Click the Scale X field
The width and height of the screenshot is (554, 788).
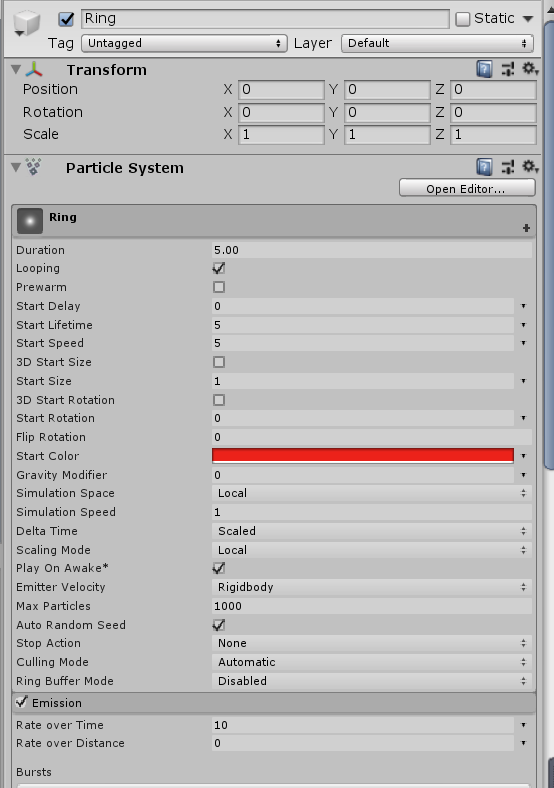[x=281, y=134]
